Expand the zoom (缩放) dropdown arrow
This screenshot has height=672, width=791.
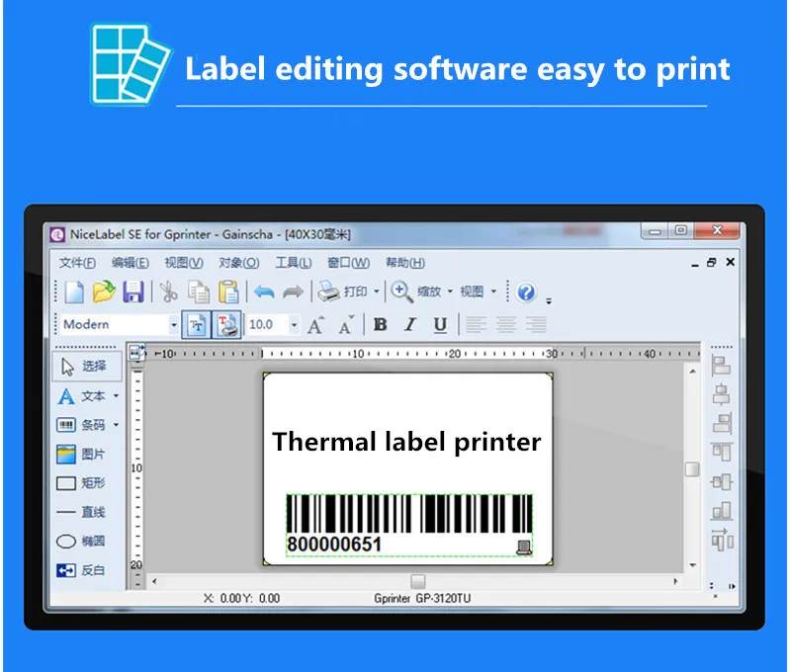(450, 292)
